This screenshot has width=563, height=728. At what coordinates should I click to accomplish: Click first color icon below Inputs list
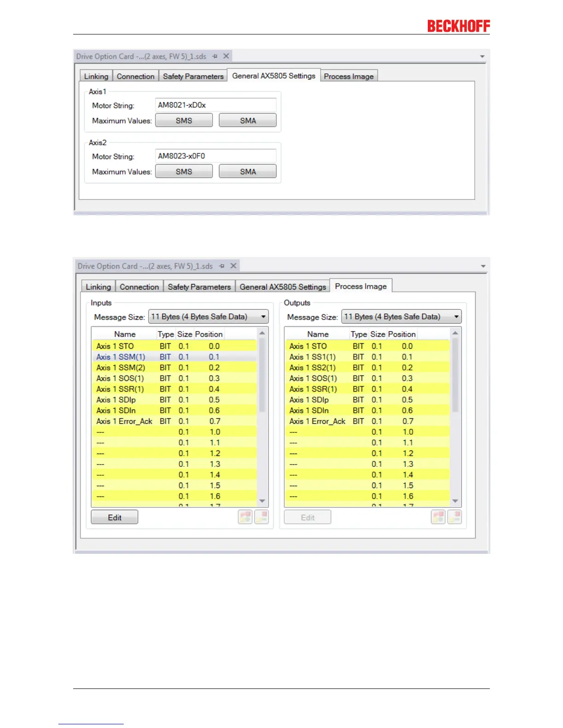click(x=245, y=517)
